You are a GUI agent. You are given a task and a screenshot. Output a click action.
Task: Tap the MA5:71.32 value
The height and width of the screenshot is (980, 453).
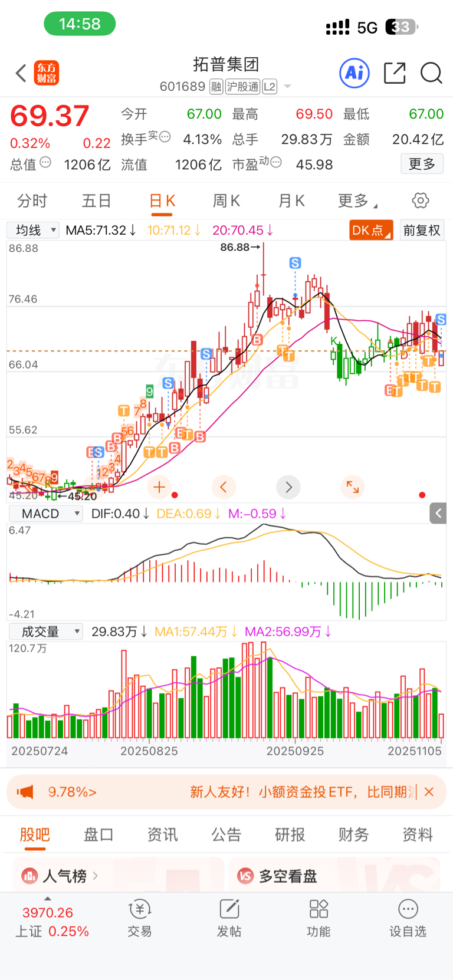click(x=101, y=230)
